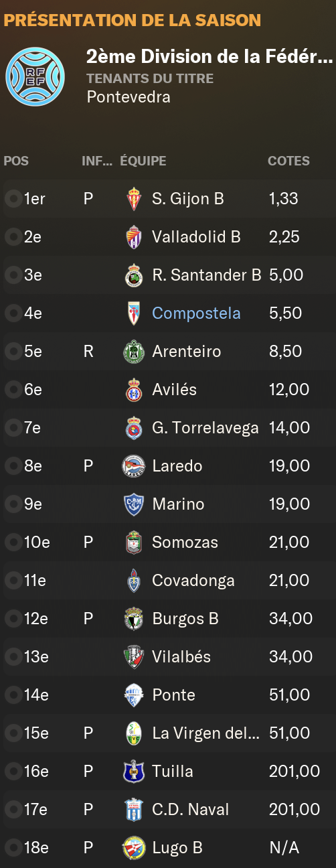Click the G. Torrelavega team name
Image resolution: width=336 pixels, height=868 pixels.
pyautogui.click(x=205, y=428)
